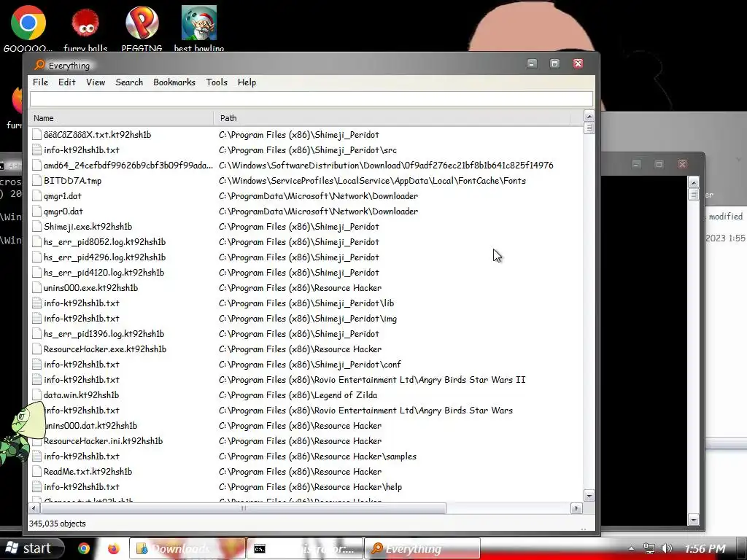Sort results by Path column header
This screenshot has width=747, height=560.
pyautogui.click(x=392, y=117)
